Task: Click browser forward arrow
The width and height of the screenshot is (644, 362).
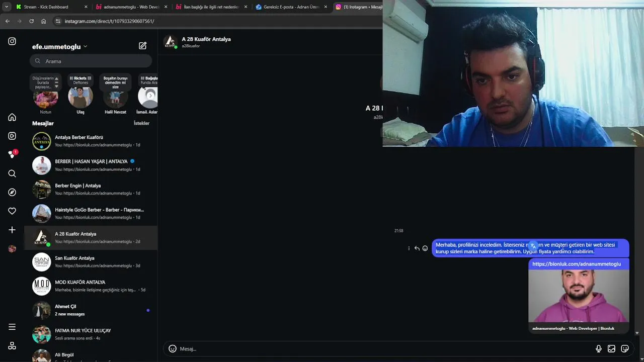Action: click(19, 21)
